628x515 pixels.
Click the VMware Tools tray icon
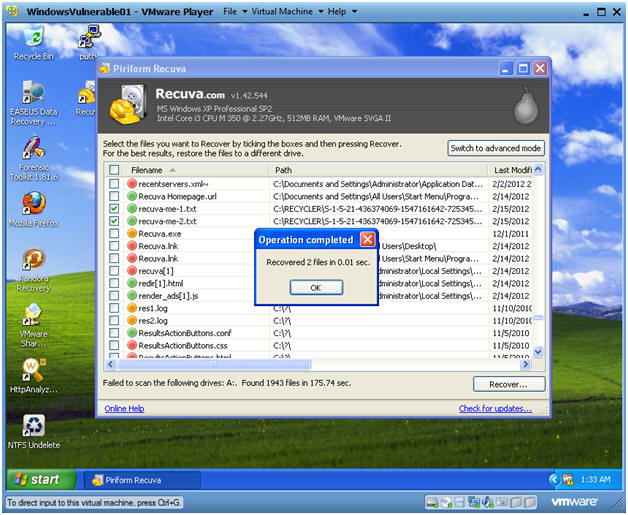568,479
